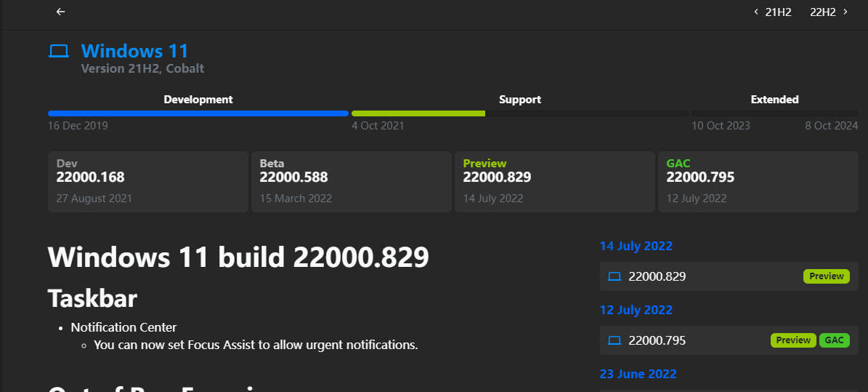The width and height of the screenshot is (868, 392).
Task: Select build 22000.829 in the sidebar list
Action: coord(729,276)
